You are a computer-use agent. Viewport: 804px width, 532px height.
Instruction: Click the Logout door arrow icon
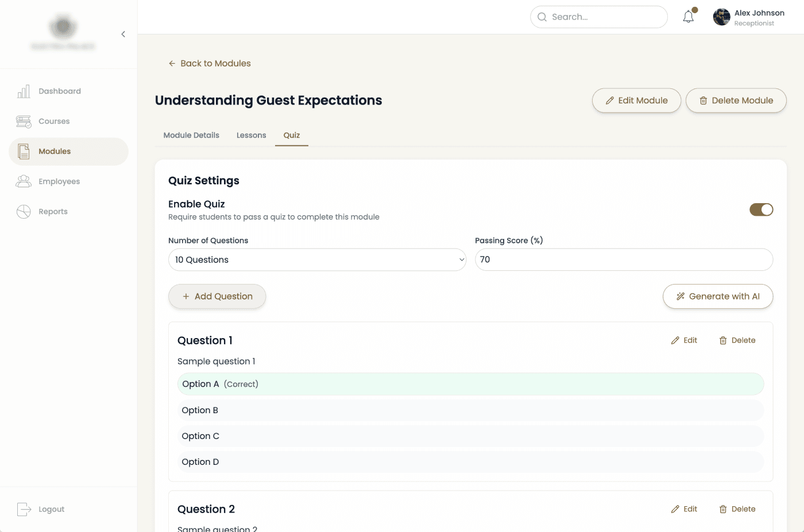click(24, 509)
